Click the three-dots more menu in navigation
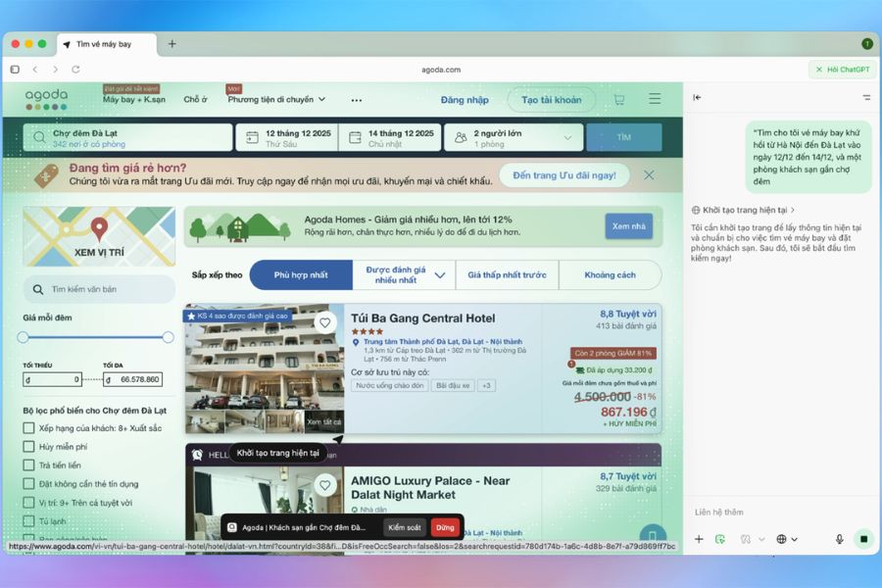The image size is (882, 588). pyautogui.click(x=357, y=100)
